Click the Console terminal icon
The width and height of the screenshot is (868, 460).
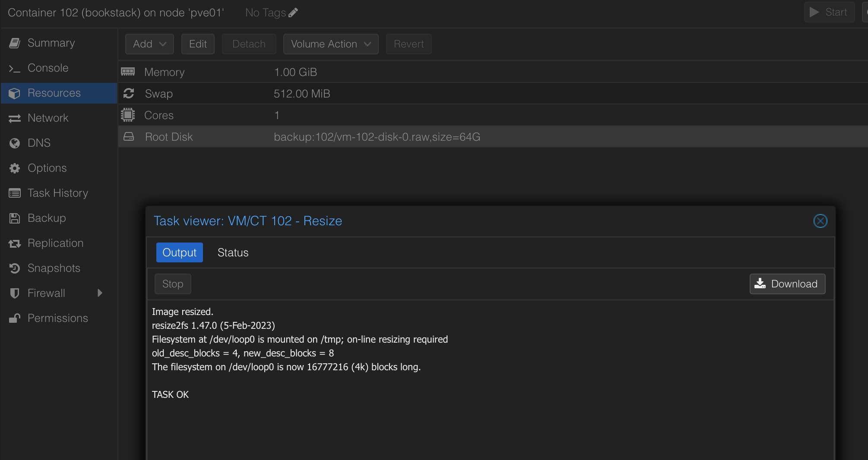(x=15, y=68)
